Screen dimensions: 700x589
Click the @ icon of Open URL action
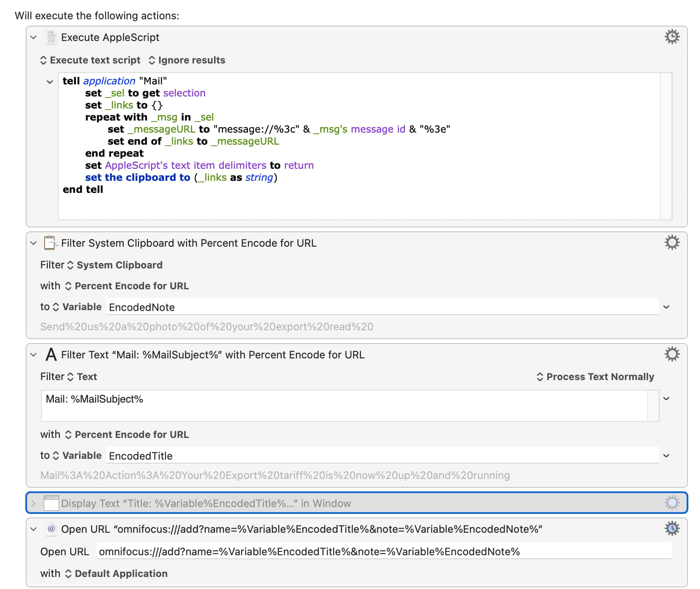[51, 529]
